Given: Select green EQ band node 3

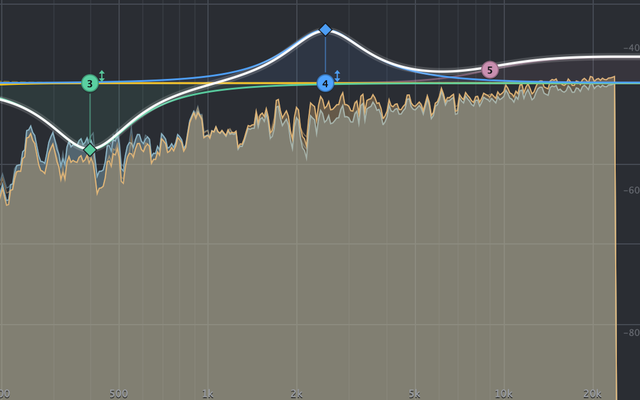Looking at the screenshot, I should [x=90, y=83].
